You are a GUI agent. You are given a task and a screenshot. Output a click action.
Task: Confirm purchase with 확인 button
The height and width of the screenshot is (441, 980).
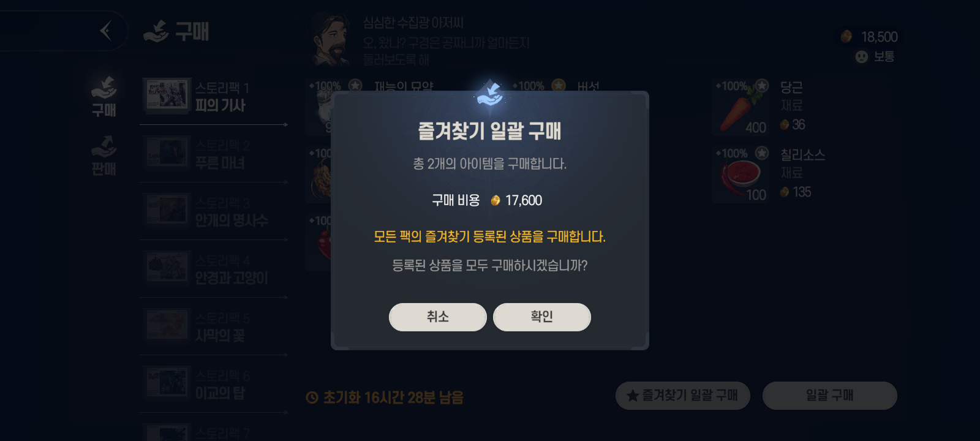tap(542, 317)
